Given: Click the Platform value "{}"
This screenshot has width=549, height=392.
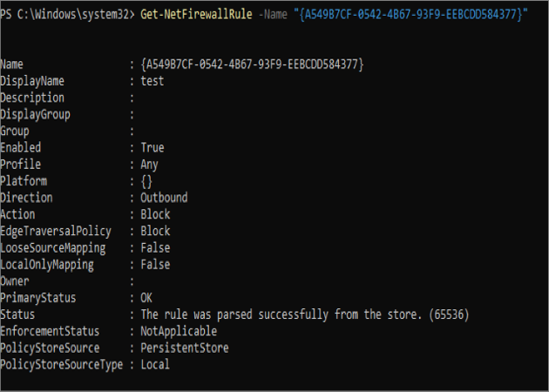Looking at the screenshot, I should [x=146, y=181].
